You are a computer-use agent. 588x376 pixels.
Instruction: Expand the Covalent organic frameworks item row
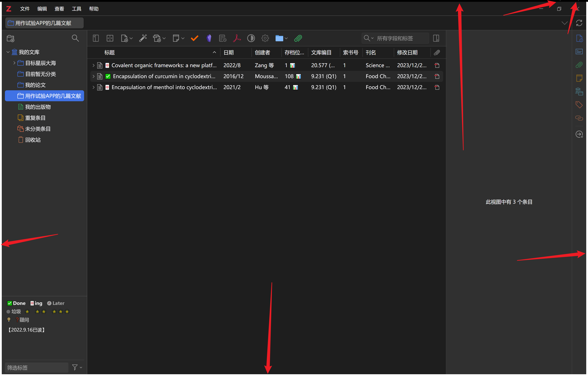(x=93, y=65)
